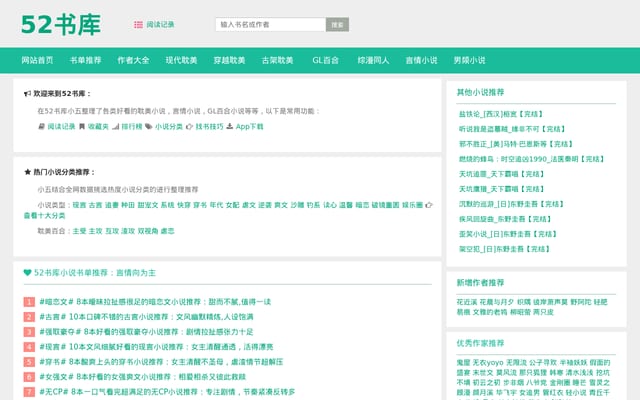The width and height of the screenshot is (640, 400).
Task: Click the 搜索 search button
Action: [337, 24]
